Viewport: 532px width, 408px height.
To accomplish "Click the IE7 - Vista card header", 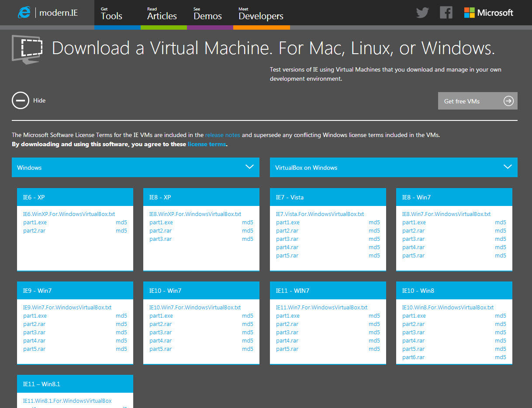I will (x=328, y=197).
